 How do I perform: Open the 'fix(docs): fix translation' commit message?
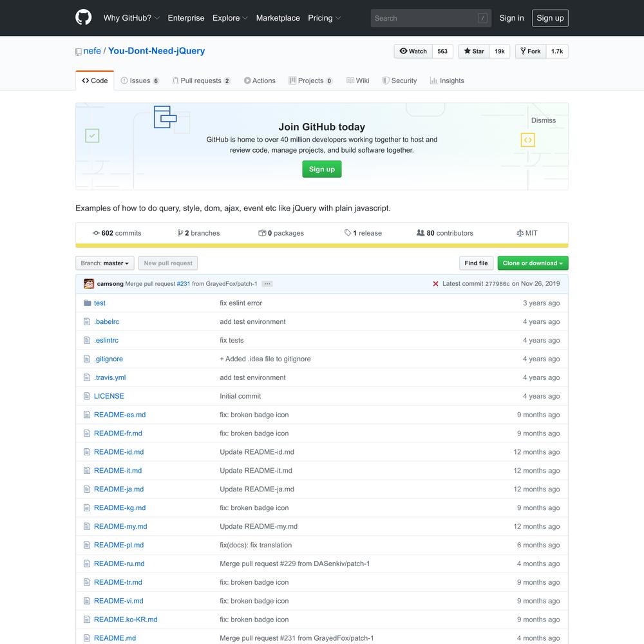[256, 545]
